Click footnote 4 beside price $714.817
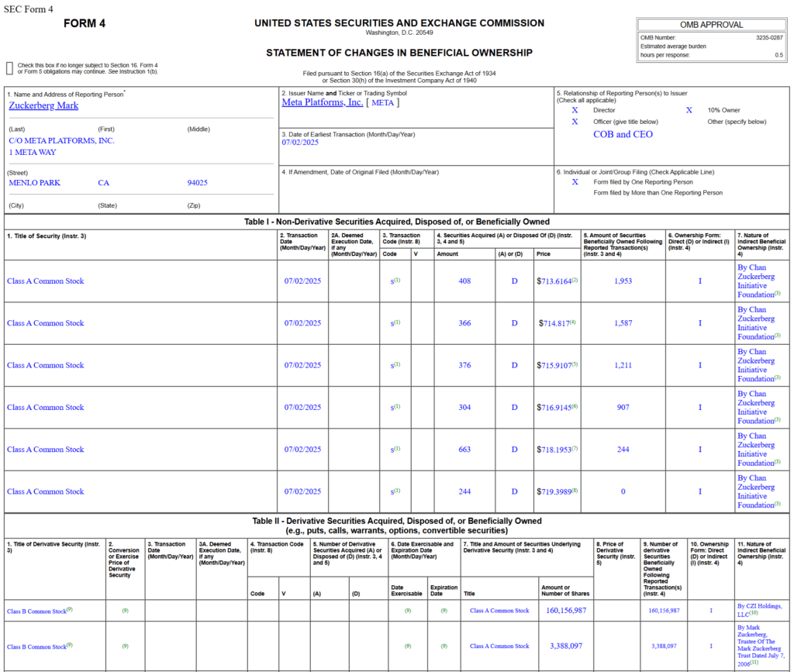Viewport: 794px width, 672px height. coord(572,322)
